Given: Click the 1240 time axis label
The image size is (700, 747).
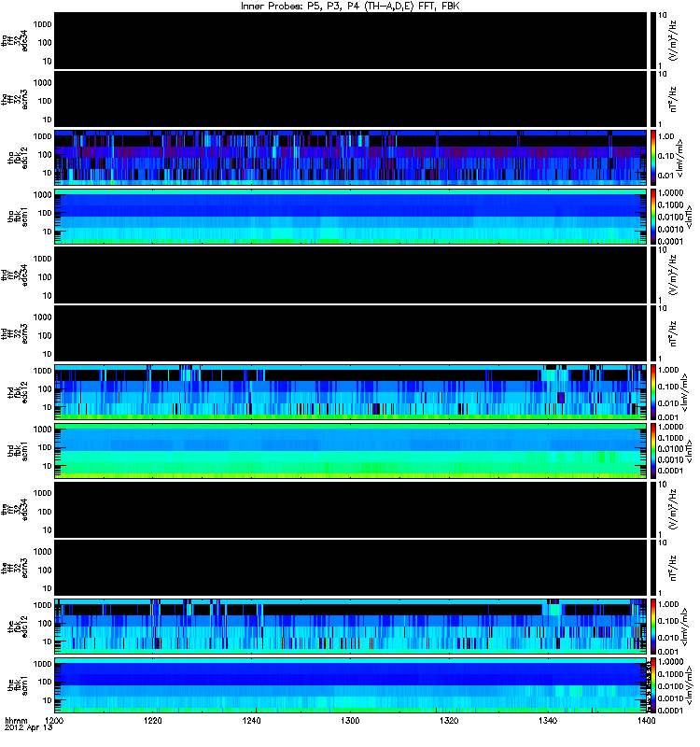Looking at the screenshot, I should [x=251, y=720].
